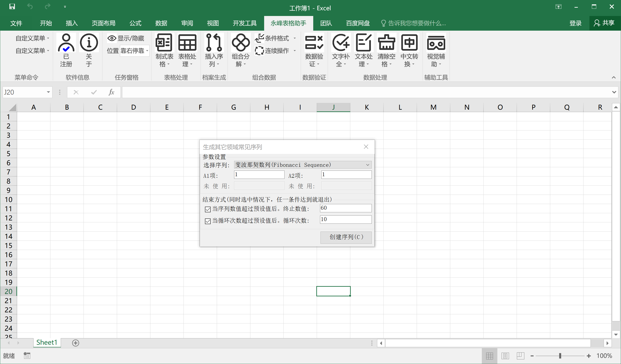Uncheck the 当循环次数超过预设值 loop option
Viewport: 621px width, 364px height.
[208, 221]
